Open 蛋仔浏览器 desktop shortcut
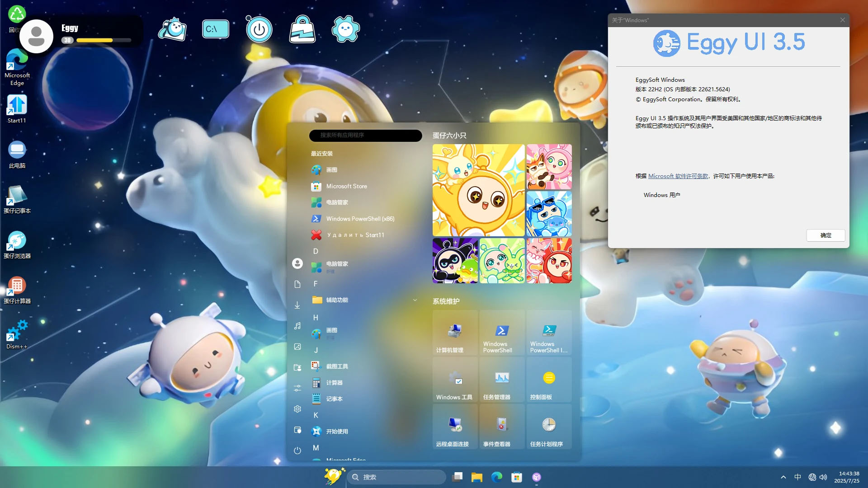 point(17,244)
